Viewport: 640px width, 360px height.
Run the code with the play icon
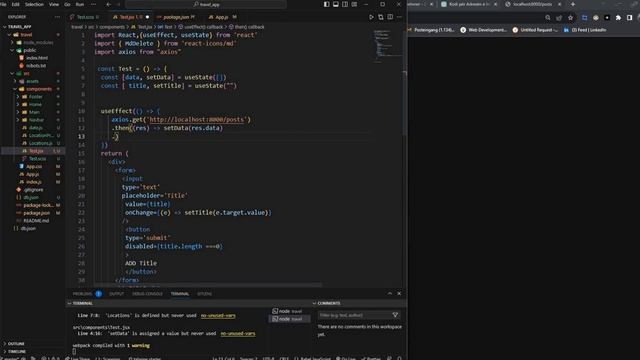click(x=371, y=17)
